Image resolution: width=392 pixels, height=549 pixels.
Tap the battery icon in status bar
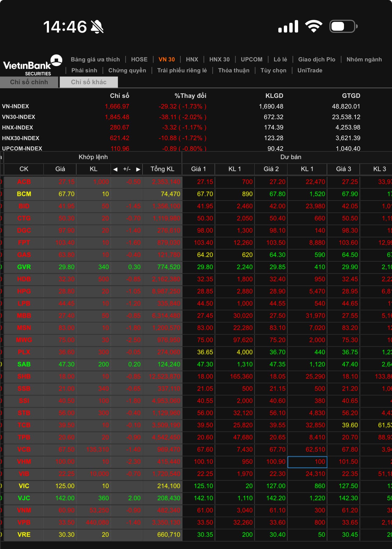pos(343,26)
